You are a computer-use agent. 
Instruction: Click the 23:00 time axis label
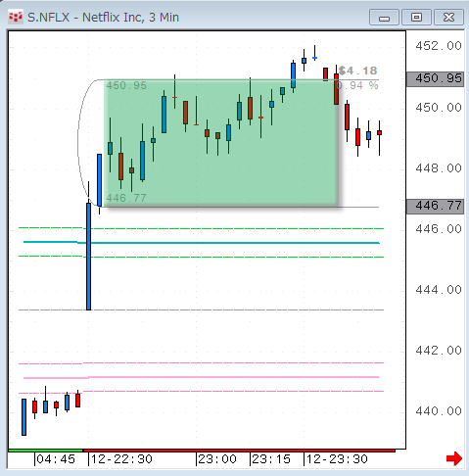[217, 459]
